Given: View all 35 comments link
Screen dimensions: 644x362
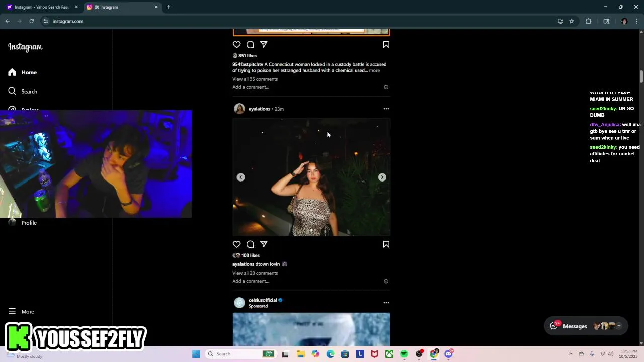Looking at the screenshot, I should [x=255, y=79].
